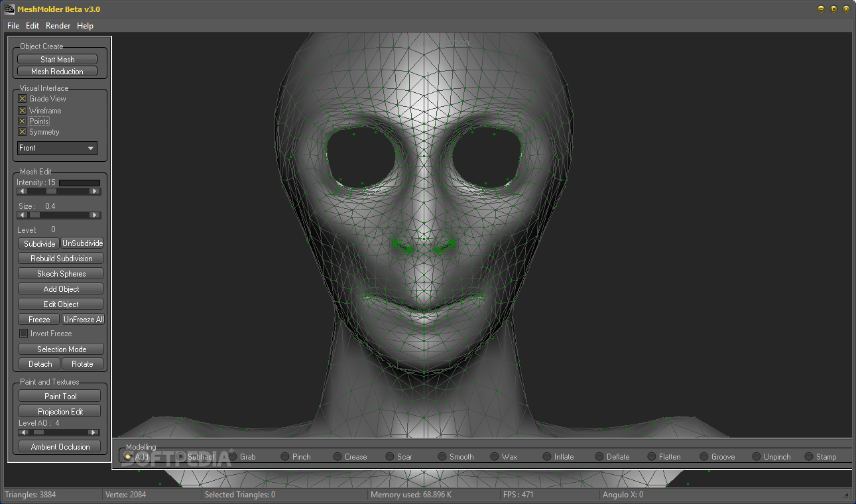Choose the Unpinch modelling tool

click(757, 456)
